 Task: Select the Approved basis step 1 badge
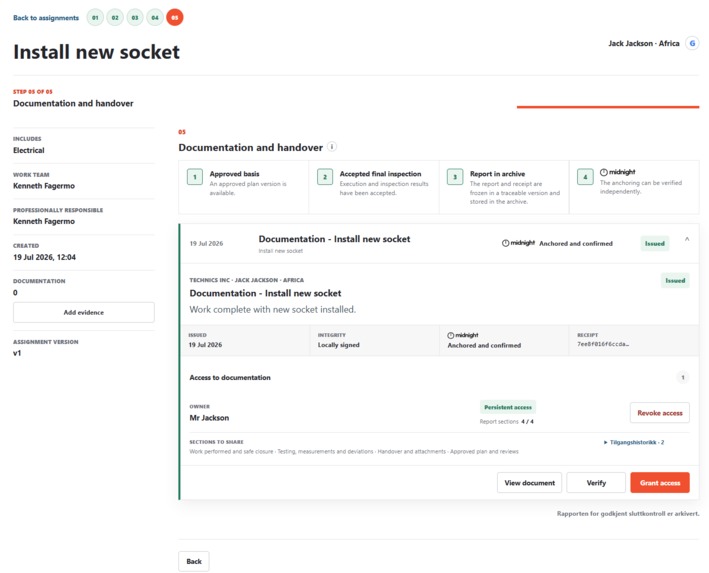(195, 177)
